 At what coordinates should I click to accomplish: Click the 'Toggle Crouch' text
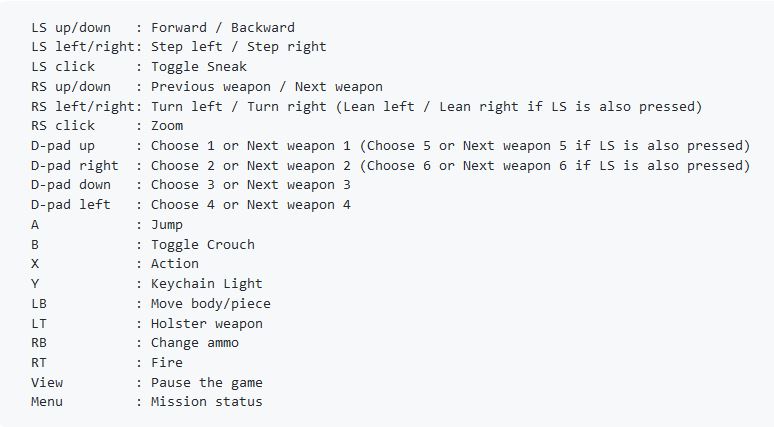point(203,244)
